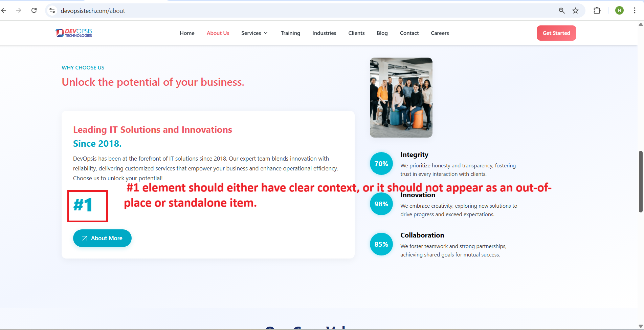Open the green N profile avatar

[x=619, y=11]
